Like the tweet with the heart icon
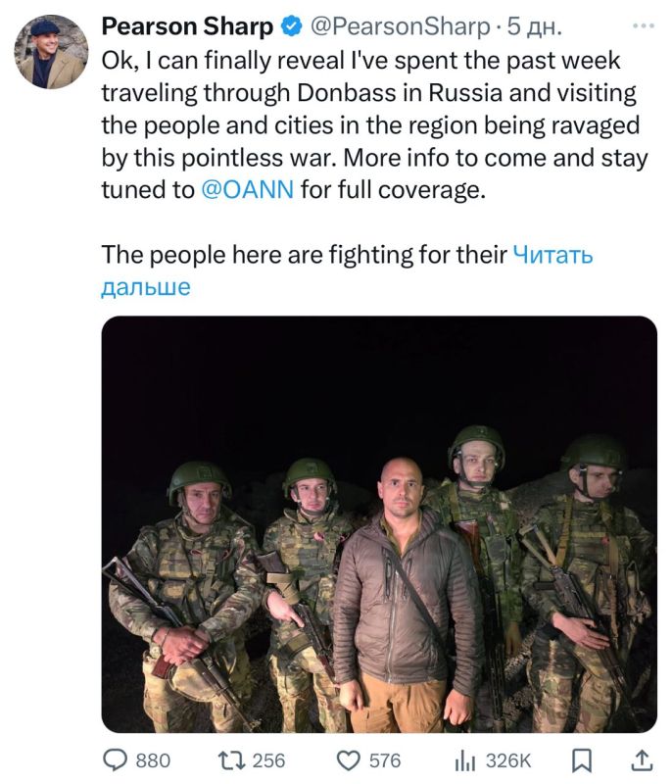672x784 pixels. [348, 759]
